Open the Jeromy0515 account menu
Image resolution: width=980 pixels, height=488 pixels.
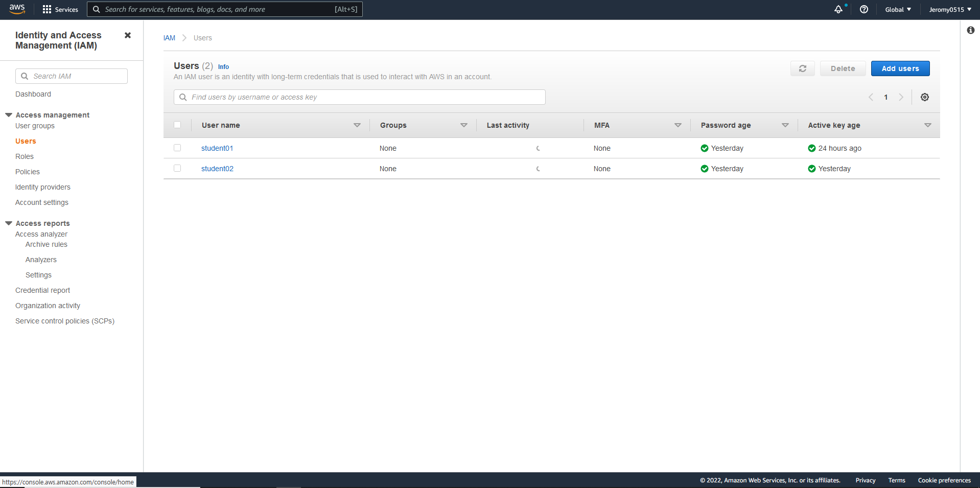coord(950,9)
